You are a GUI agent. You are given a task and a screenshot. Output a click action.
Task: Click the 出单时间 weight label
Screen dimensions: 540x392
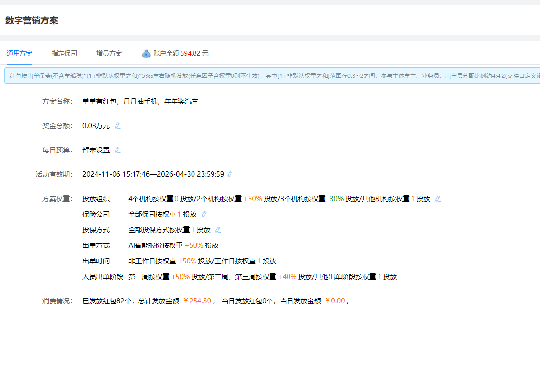[x=96, y=261]
